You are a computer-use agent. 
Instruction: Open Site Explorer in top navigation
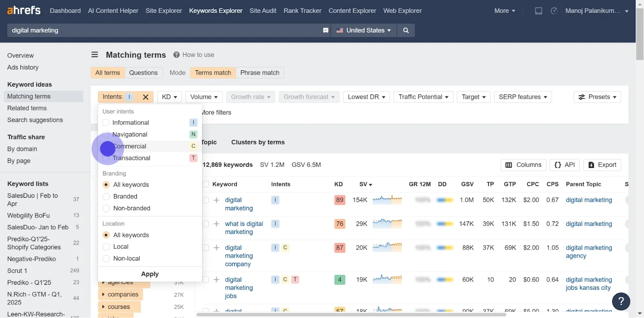164,11
